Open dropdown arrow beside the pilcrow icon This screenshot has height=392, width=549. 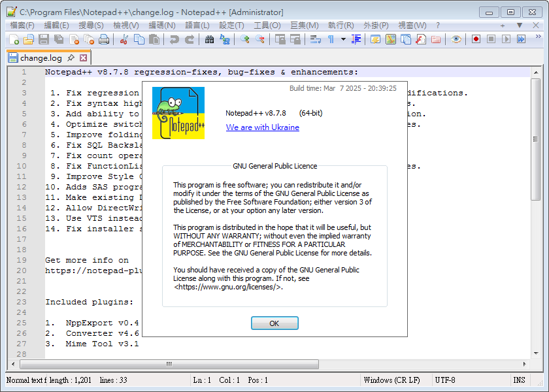pos(342,39)
